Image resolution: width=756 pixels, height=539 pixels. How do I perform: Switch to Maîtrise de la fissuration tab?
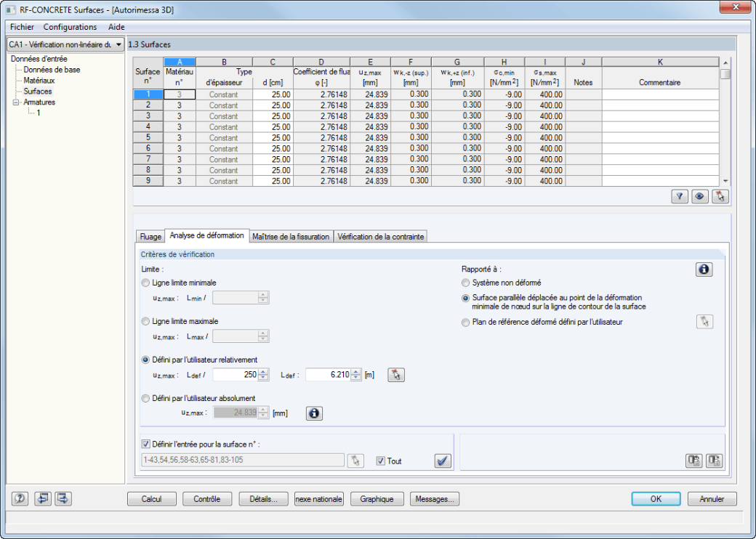291,237
